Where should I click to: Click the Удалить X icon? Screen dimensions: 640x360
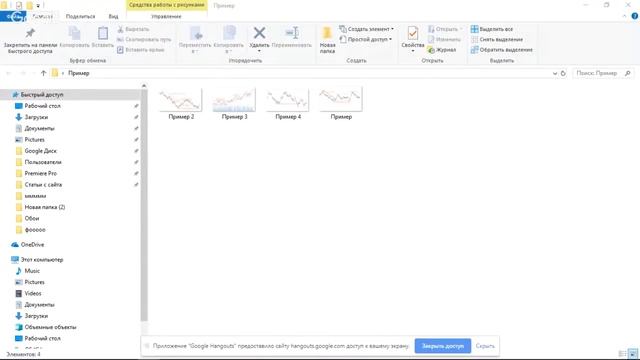[x=259, y=33]
